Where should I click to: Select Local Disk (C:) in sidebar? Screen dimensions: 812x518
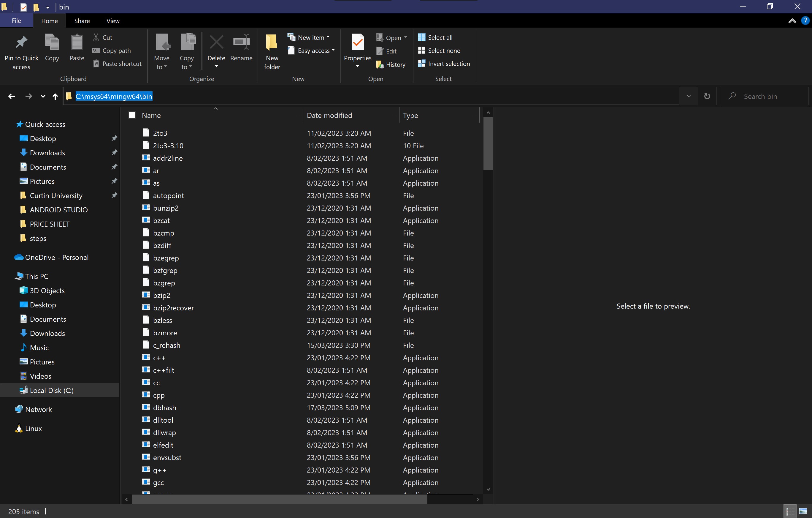[x=51, y=391]
